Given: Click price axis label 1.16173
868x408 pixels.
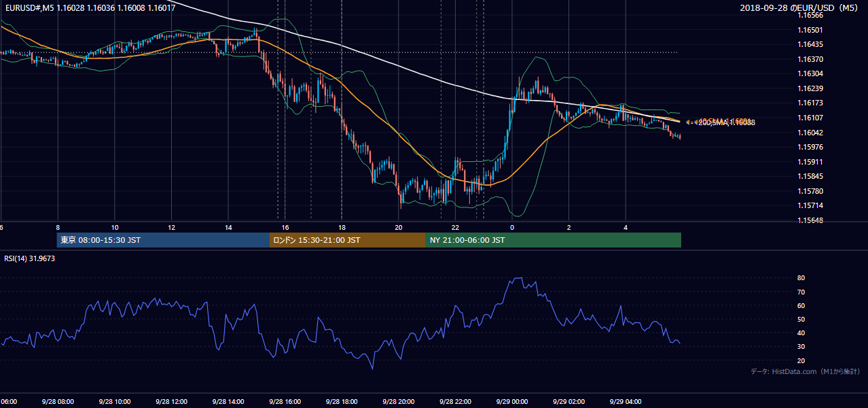Looking at the screenshot, I should tap(810, 103).
